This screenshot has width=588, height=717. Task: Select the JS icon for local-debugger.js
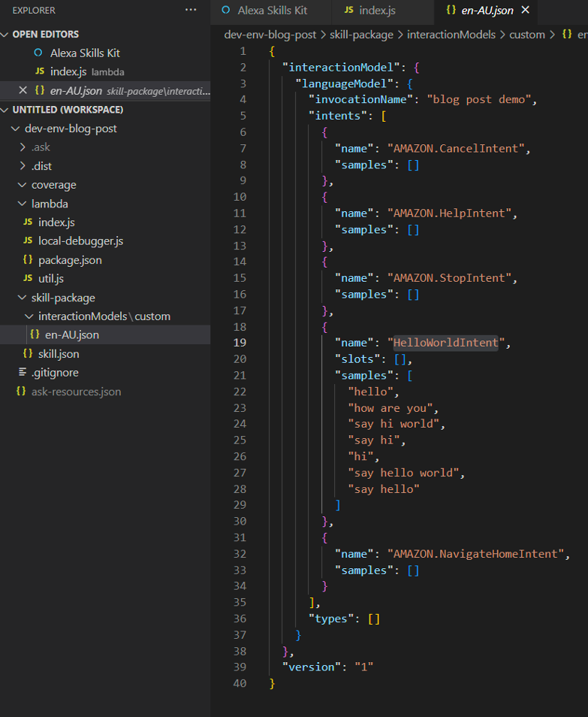27,241
